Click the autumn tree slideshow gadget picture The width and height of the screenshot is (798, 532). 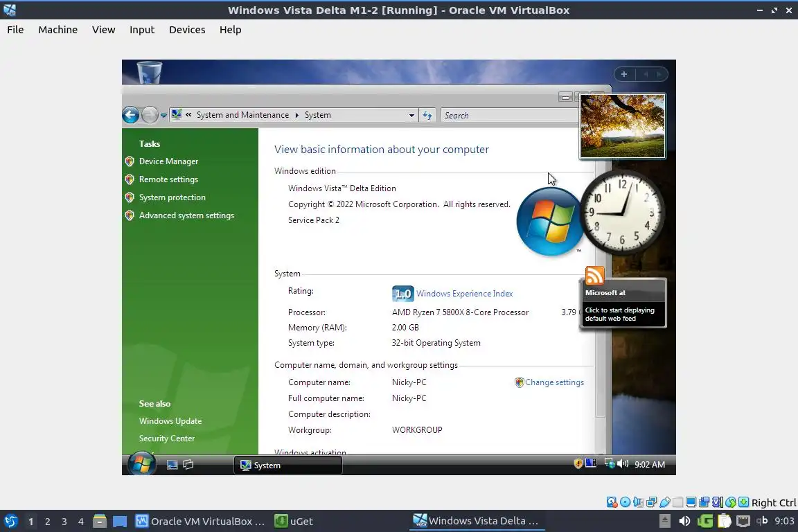point(622,126)
